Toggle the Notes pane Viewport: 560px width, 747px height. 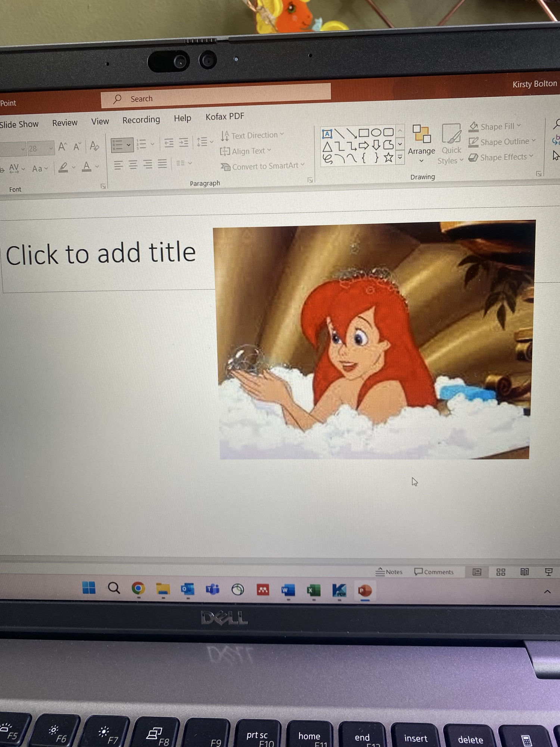[x=389, y=572]
